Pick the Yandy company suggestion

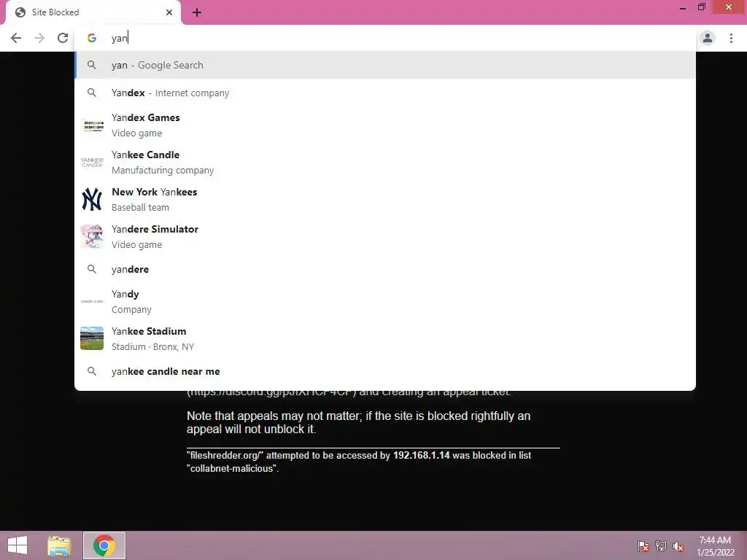coord(385,301)
